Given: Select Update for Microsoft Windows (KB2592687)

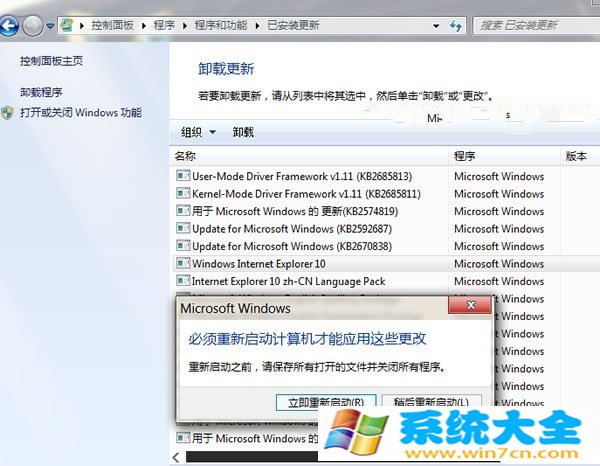Looking at the screenshot, I should pyautogui.click(x=292, y=229).
